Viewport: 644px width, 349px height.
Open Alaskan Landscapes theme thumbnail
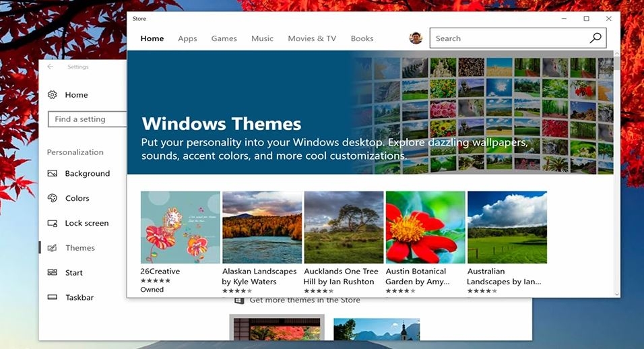(x=262, y=227)
